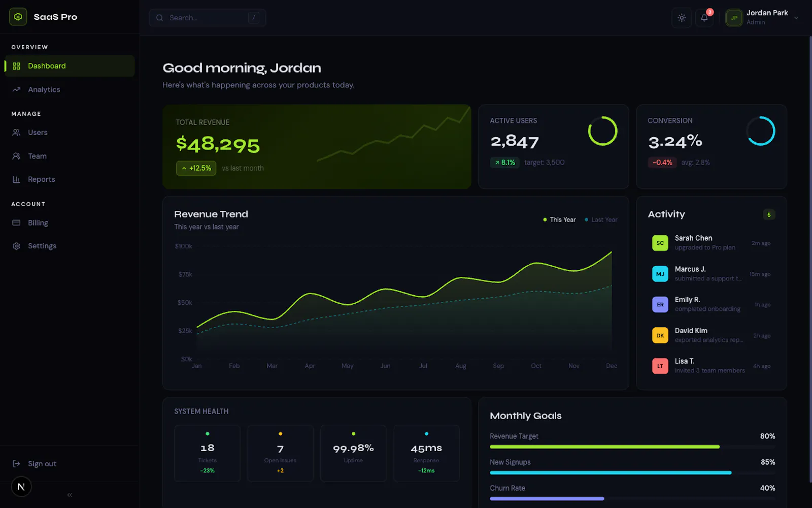This screenshot has width=812, height=508.
Task: Click 'upgraded to Pro plan' activity text
Action: (x=705, y=248)
